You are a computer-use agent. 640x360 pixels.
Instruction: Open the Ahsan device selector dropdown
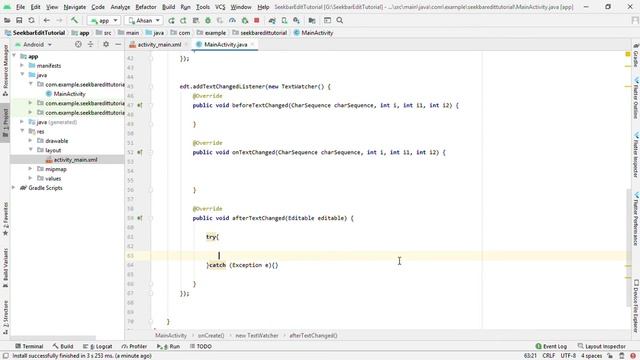(x=144, y=20)
